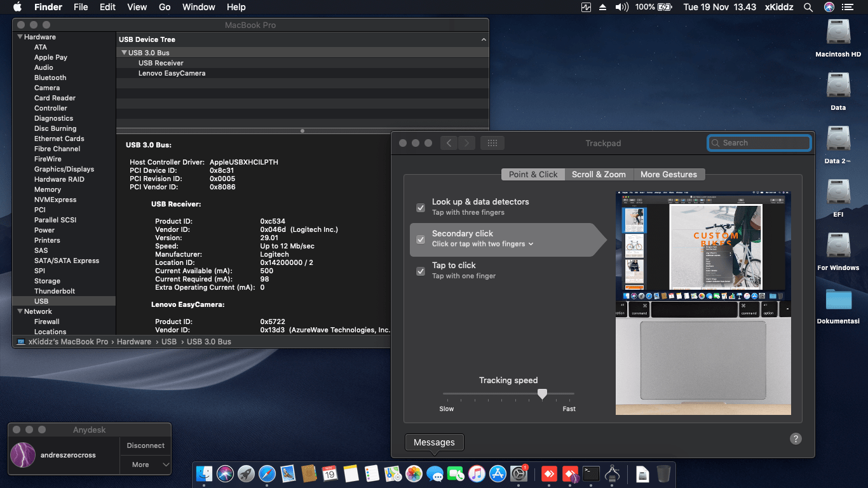Toggle the Tap to click checkbox

[421, 271]
